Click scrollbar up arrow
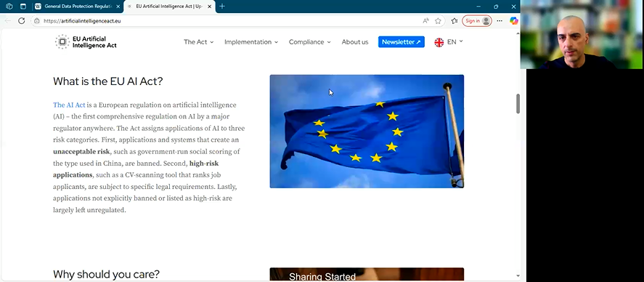The height and width of the screenshot is (282, 644). click(x=518, y=33)
